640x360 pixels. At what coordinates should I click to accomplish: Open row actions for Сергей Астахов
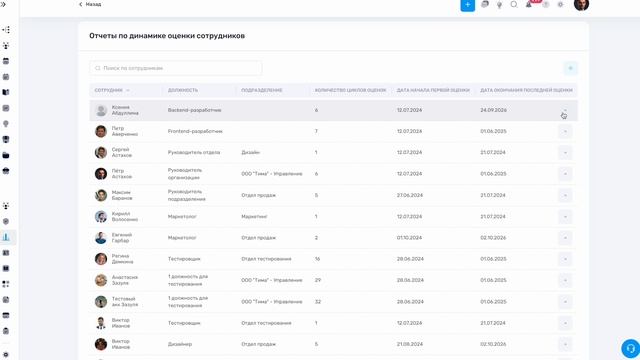(x=565, y=153)
